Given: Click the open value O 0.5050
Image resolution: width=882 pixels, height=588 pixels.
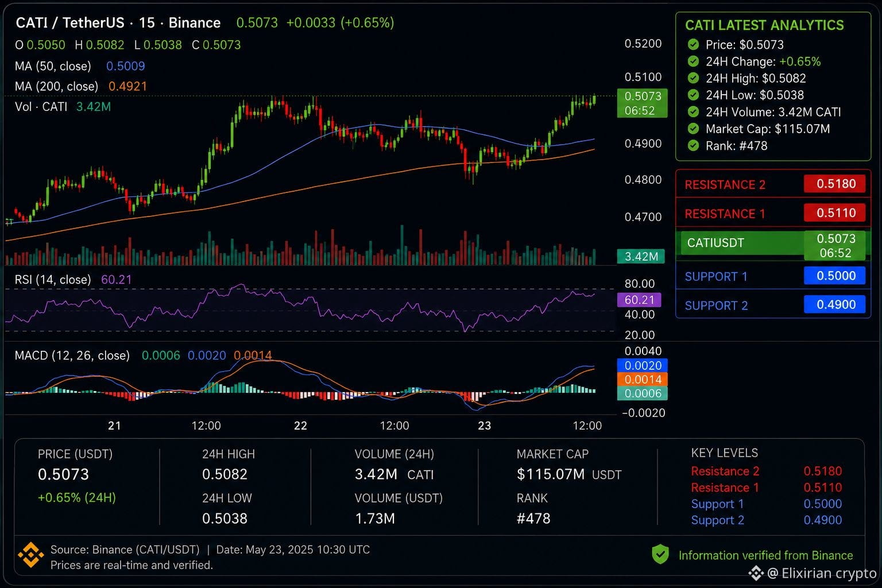Looking at the screenshot, I should [40, 45].
